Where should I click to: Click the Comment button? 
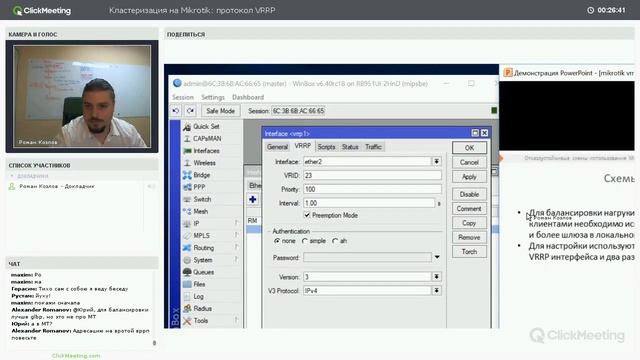(469, 209)
